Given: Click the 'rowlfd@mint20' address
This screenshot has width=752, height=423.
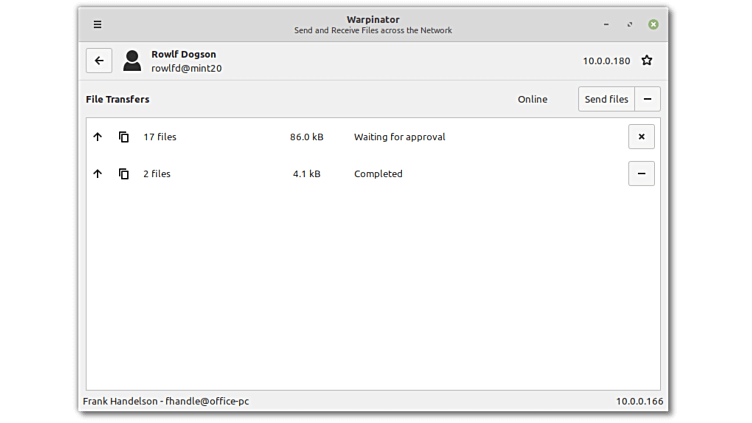Looking at the screenshot, I should tap(187, 68).
